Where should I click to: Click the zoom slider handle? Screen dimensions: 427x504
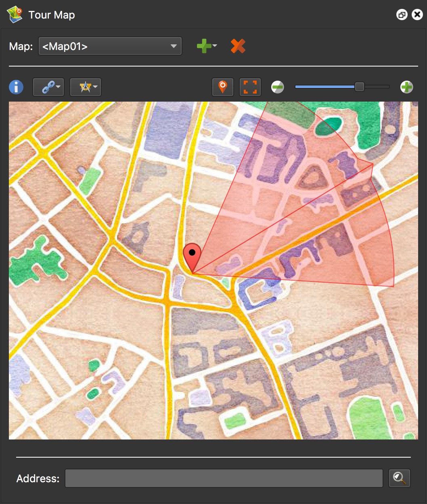coord(359,87)
